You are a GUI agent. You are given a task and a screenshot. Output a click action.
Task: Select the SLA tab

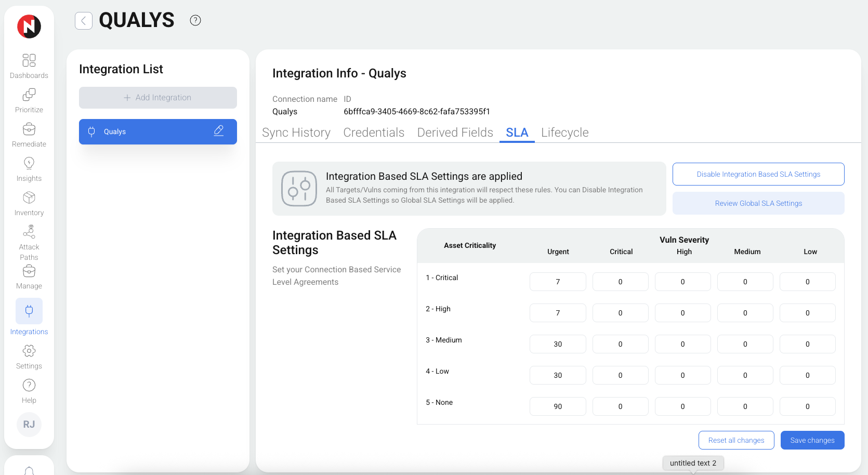pyautogui.click(x=517, y=133)
